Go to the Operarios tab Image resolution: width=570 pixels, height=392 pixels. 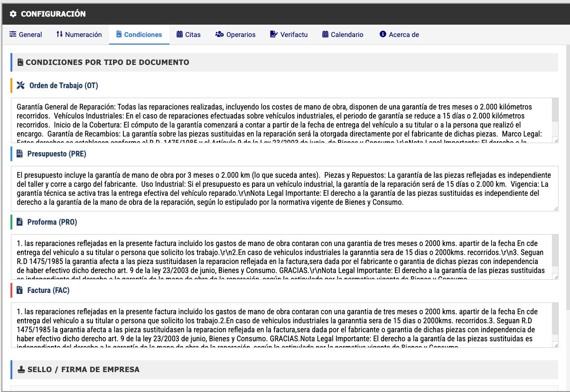(x=235, y=35)
